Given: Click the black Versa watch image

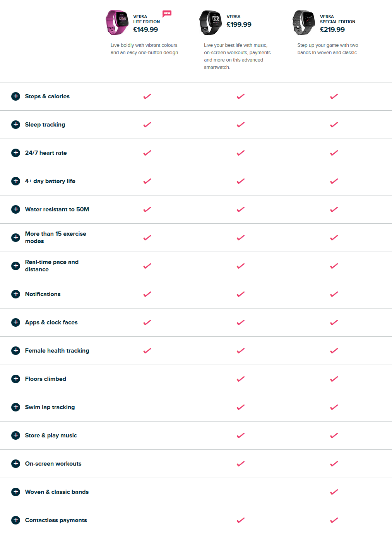Looking at the screenshot, I should click(x=210, y=23).
